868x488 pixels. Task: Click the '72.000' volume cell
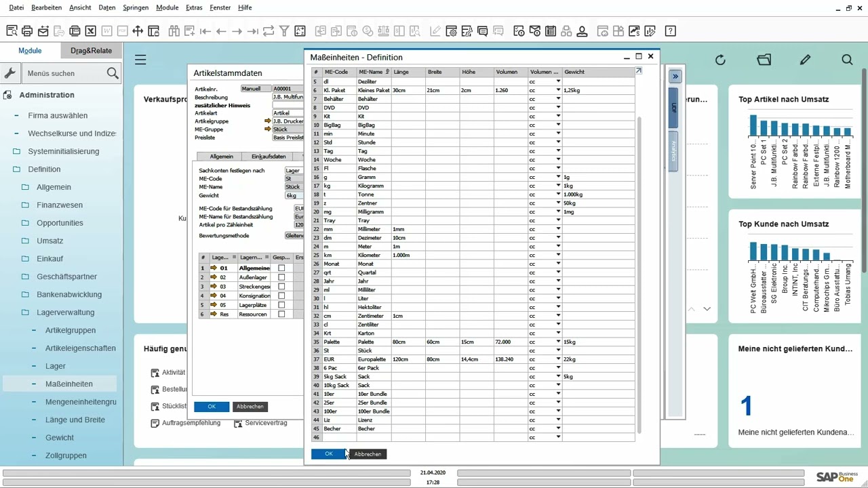[x=511, y=342]
